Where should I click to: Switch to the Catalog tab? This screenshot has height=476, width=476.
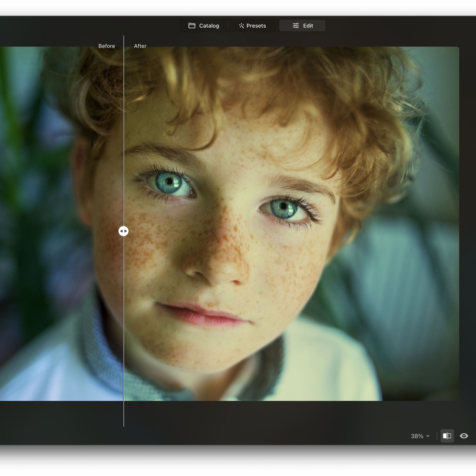(x=204, y=26)
